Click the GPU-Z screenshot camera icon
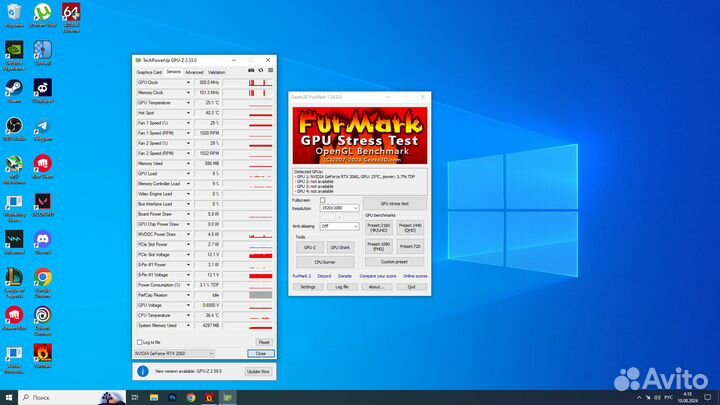This screenshot has height=405, width=720. coord(251,71)
